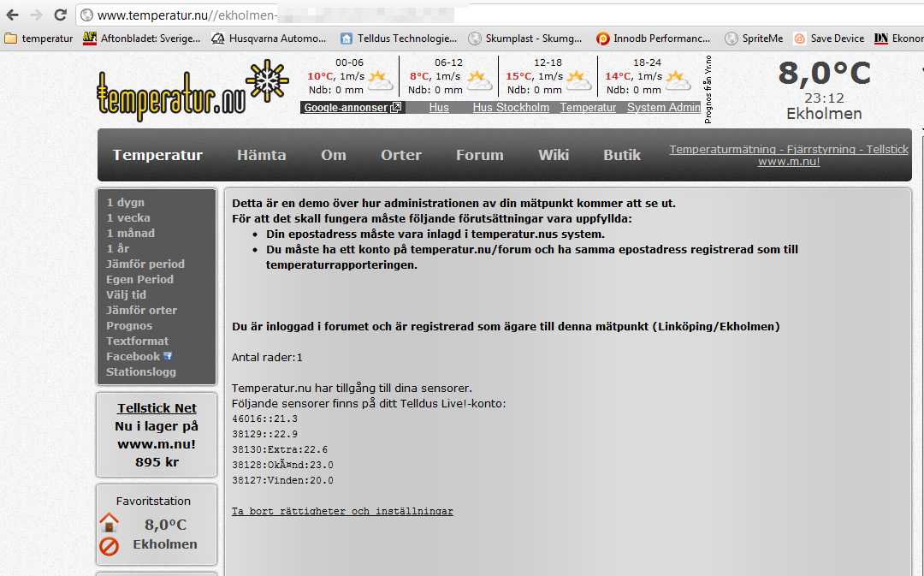Open the temperatur bookmarks folder
The image size is (924, 576).
[x=38, y=39]
